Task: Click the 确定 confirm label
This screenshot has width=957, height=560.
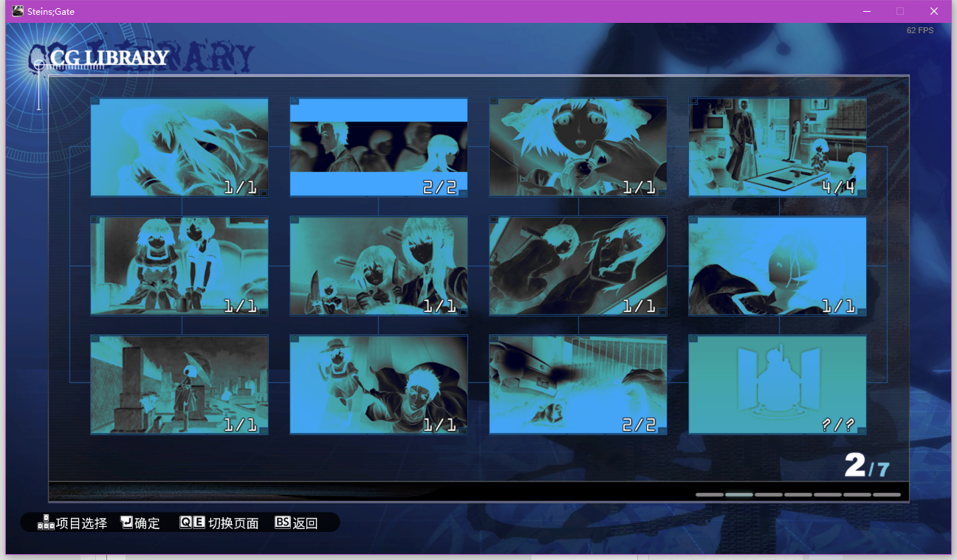Action: click(x=148, y=523)
